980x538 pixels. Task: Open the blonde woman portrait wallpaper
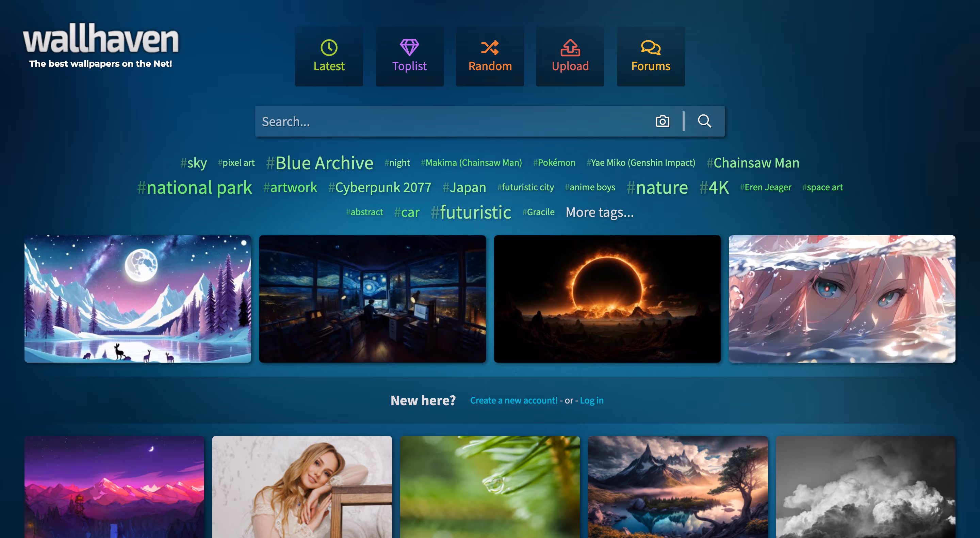[302, 487]
